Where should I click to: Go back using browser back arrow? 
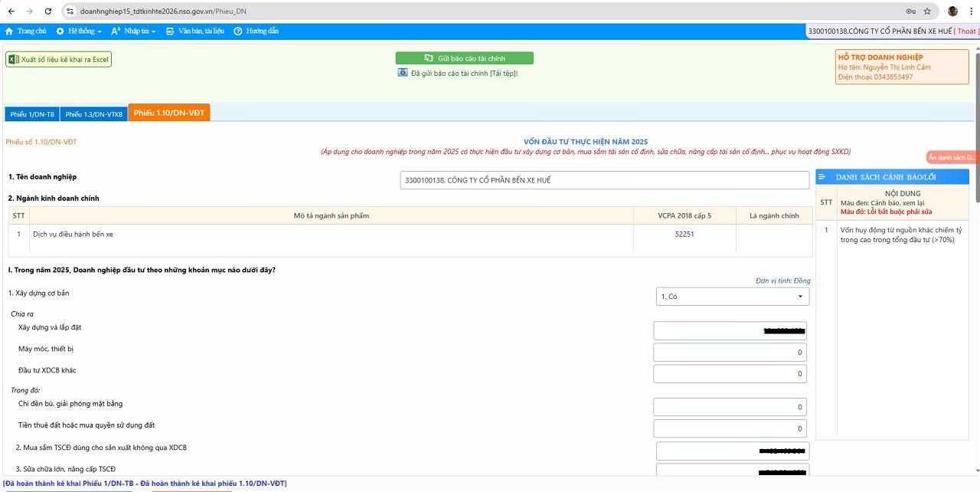(11, 11)
